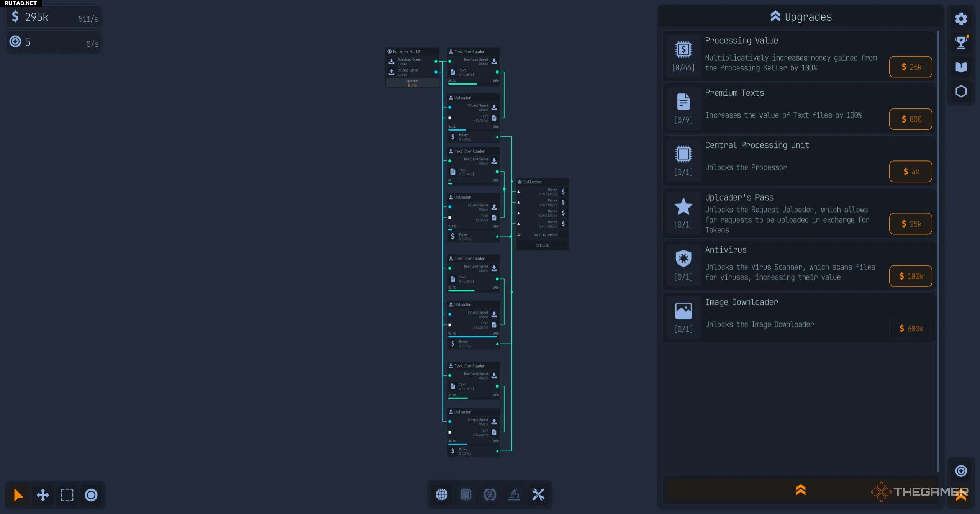Image resolution: width=980 pixels, height=514 pixels.
Task: Open the settings gear icon
Action: (x=960, y=19)
